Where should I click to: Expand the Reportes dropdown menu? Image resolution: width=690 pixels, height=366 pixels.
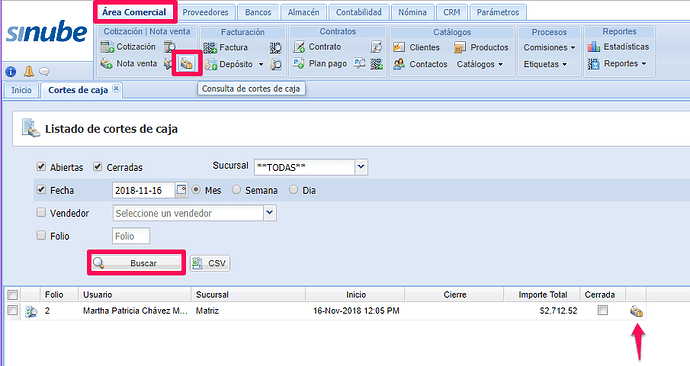(617, 64)
